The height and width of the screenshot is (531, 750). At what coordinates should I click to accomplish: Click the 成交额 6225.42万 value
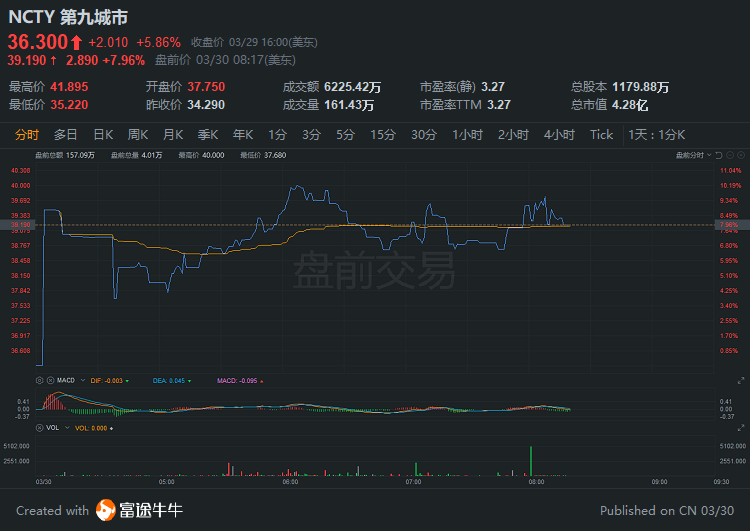click(353, 87)
